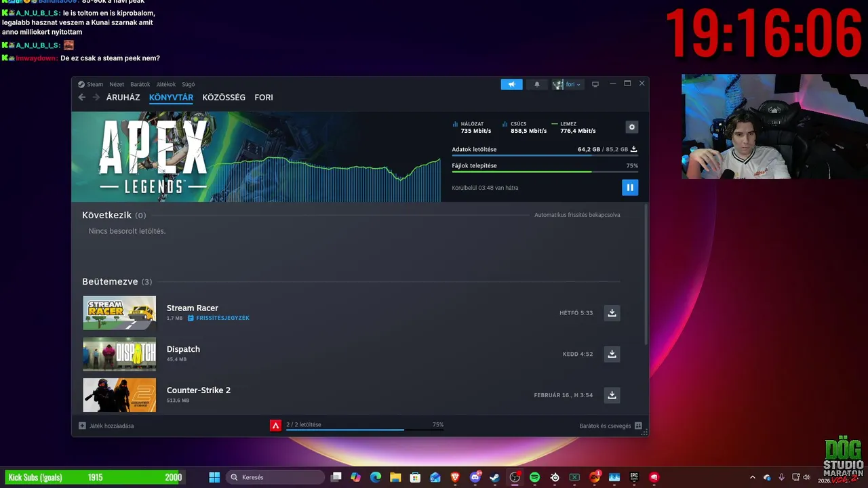The width and height of the screenshot is (868, 488).
Task: Click FEBRUÁR 16., H 3:54 schedule time
Action: point(564,395)
